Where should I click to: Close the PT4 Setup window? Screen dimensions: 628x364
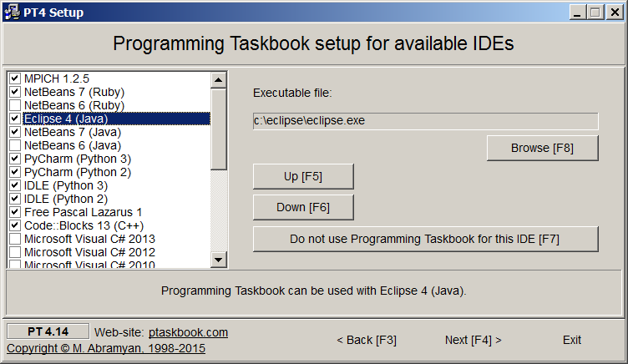pos(615,13)
